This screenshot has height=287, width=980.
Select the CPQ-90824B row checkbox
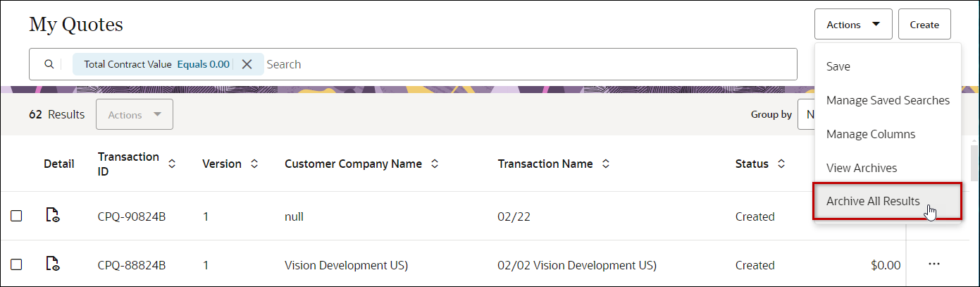coord(16,216)
